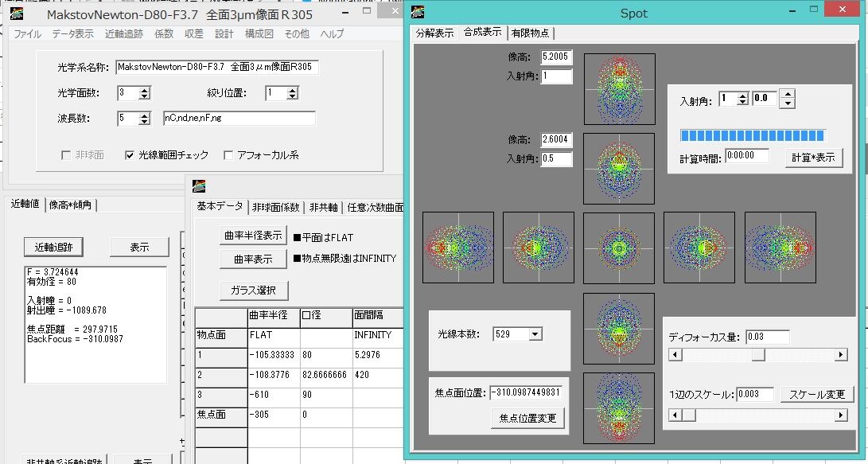This screenshot has width=868, height=464.
Task: Click up arrow of 光学面数 spinner
Action: (x=145, y=90)
